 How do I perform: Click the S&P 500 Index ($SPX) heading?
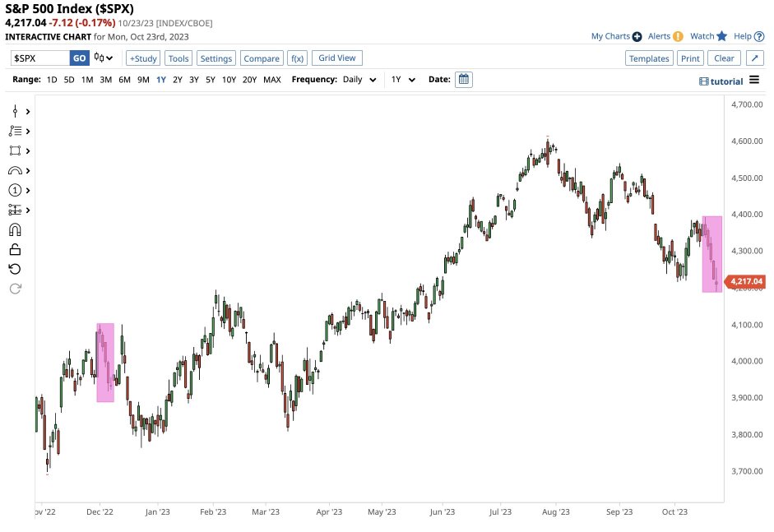tap(70, 9)
